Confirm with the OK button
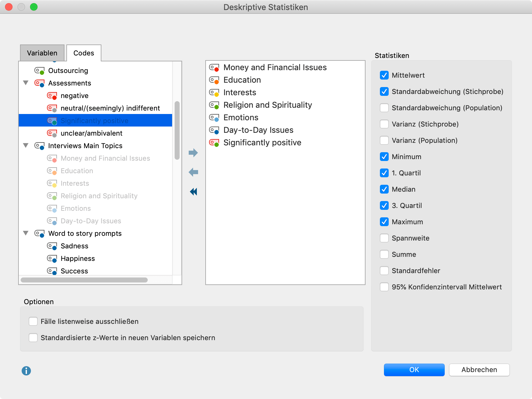This screenshot has height=399, width=532. coord(414,370)
